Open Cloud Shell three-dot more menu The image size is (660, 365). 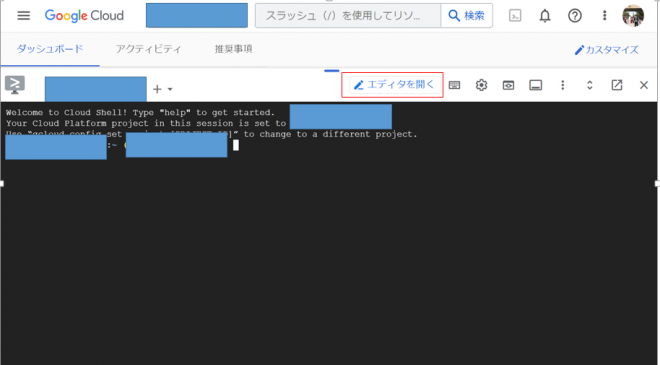pyautogui.click(x=562, y=85)
